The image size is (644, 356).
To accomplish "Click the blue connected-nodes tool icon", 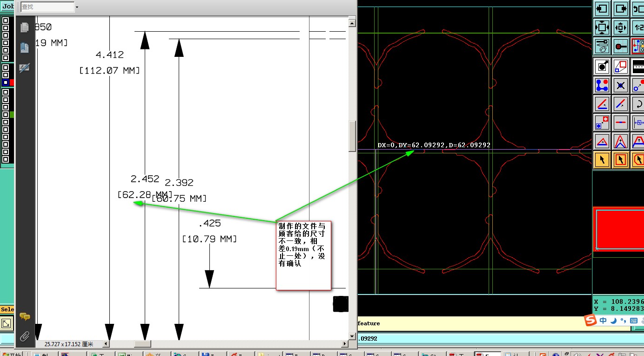I will point(602,85).
